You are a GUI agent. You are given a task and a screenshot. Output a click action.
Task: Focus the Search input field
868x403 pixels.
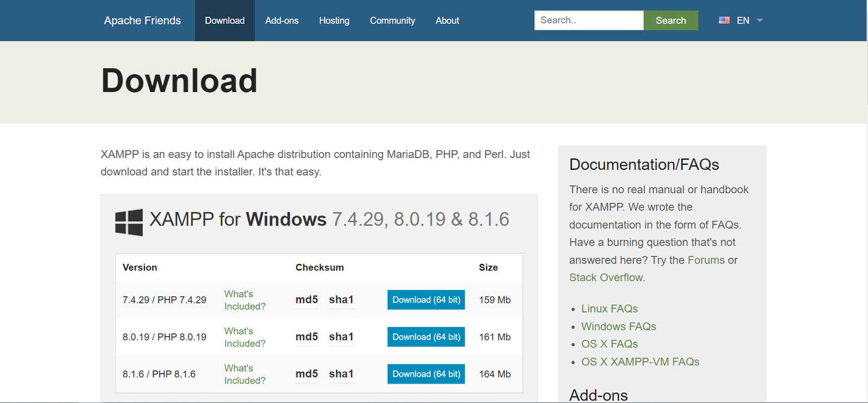click(x=589, y=21)
